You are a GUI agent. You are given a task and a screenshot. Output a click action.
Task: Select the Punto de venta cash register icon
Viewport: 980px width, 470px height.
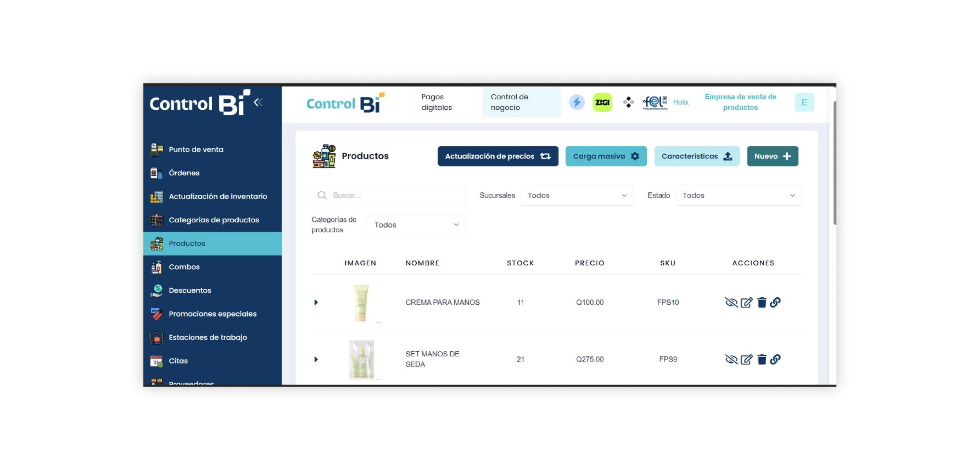[156, 149]
